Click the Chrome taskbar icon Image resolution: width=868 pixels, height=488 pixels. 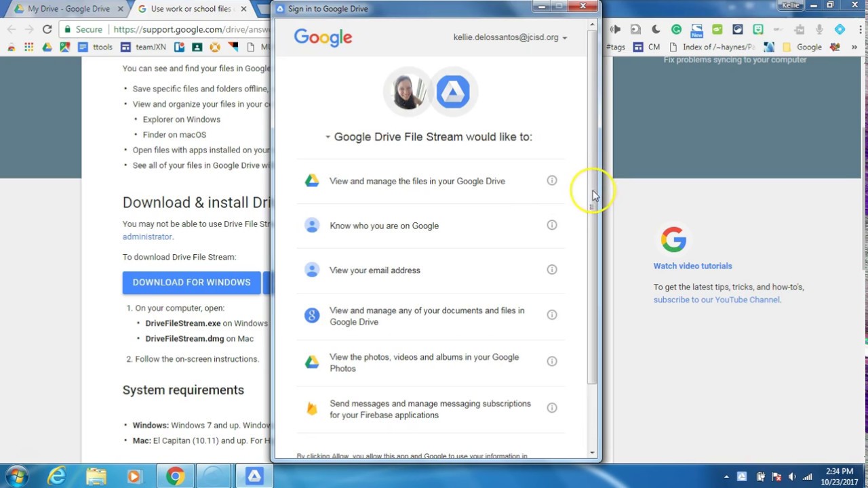pos(175,476)
